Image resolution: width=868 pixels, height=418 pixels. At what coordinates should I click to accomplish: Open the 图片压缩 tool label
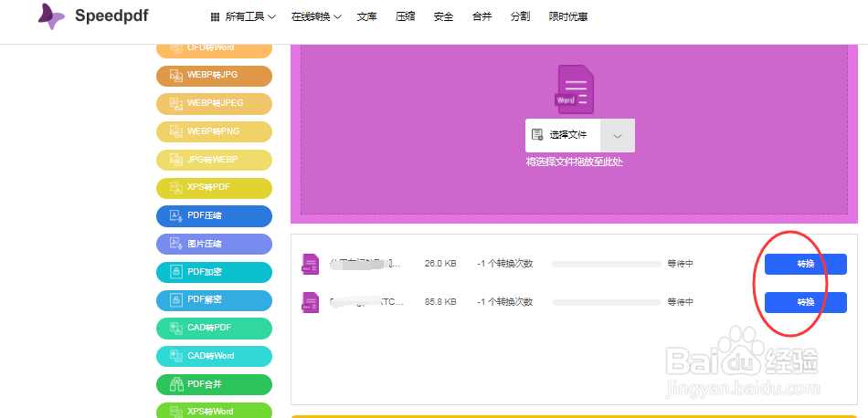pyautogui.click(x=205, y=244)
